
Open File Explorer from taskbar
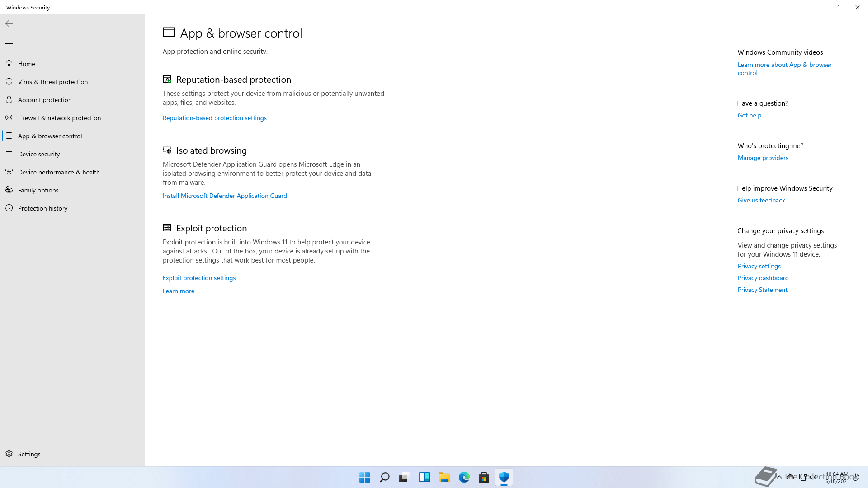coord(444,477)
